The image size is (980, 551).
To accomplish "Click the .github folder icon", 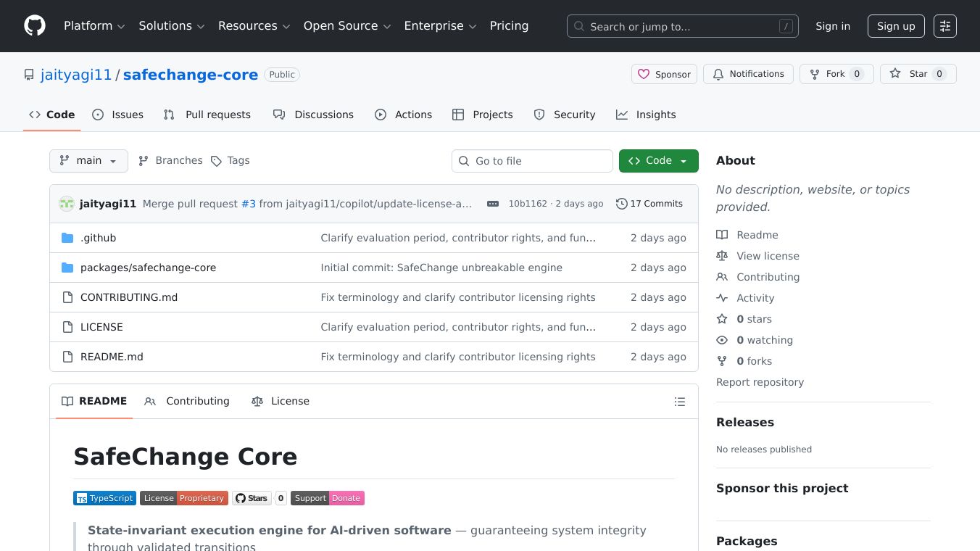I will click(67, 237).
